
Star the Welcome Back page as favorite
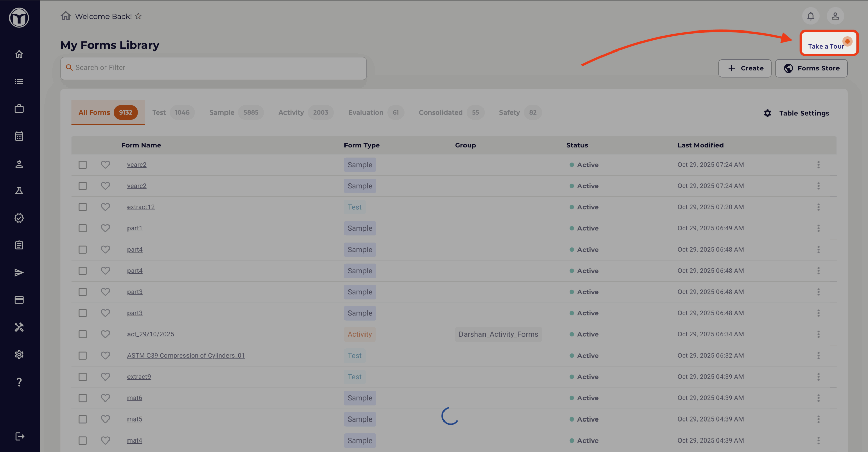tap(138, 16)
